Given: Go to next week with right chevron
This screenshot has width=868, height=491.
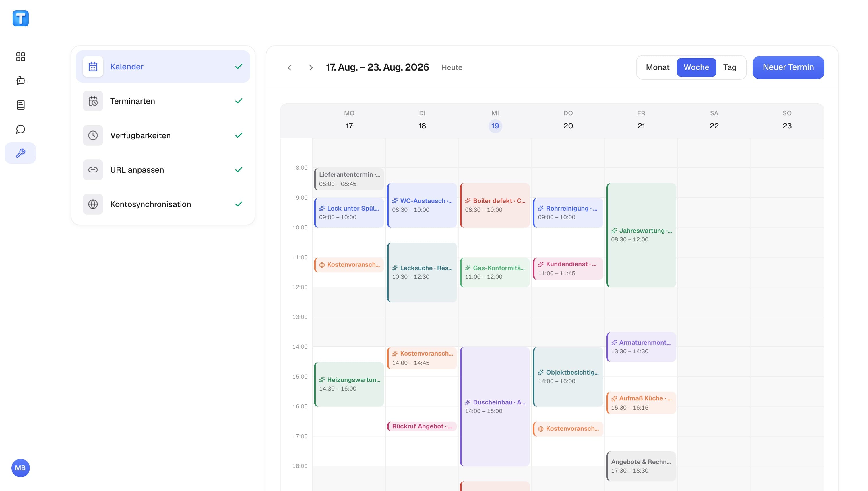Looking at the screenshot, I should coord(311,67).
